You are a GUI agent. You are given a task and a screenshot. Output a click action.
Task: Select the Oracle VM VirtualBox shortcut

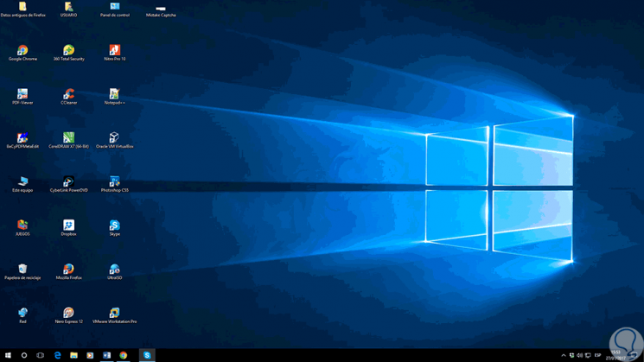[115, 138]
